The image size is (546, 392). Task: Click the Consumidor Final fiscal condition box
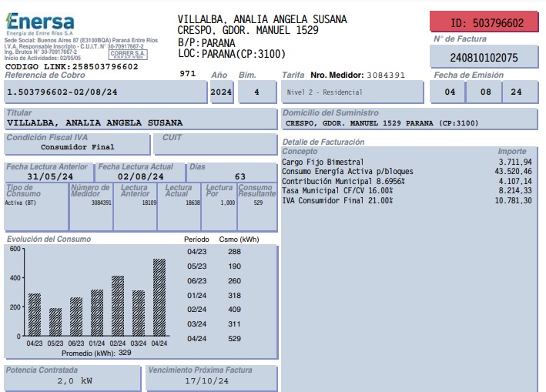pyautogui.click(x=77, y=146)
